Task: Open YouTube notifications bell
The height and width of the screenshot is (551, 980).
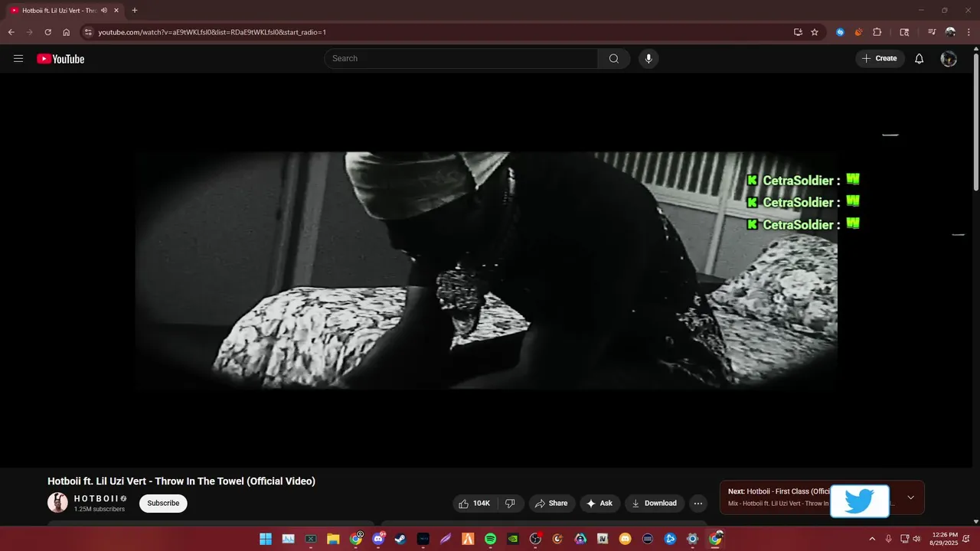Action: [920, 59]
